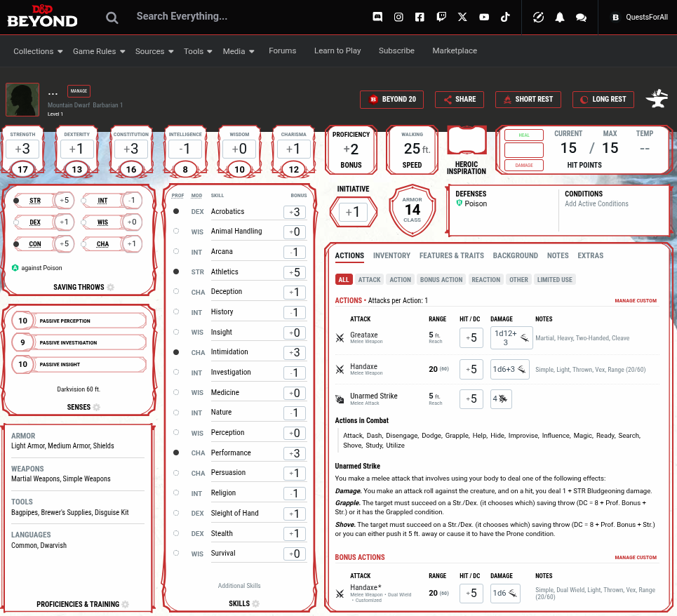Click the Beyond 20 button
The image size is (677, 616).
pos(391,100)
